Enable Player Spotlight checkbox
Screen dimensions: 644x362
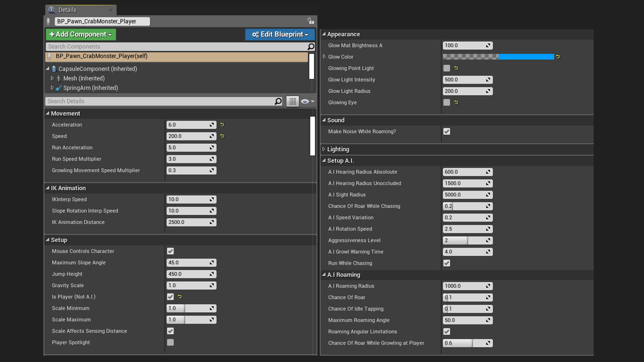coord(170,342)
